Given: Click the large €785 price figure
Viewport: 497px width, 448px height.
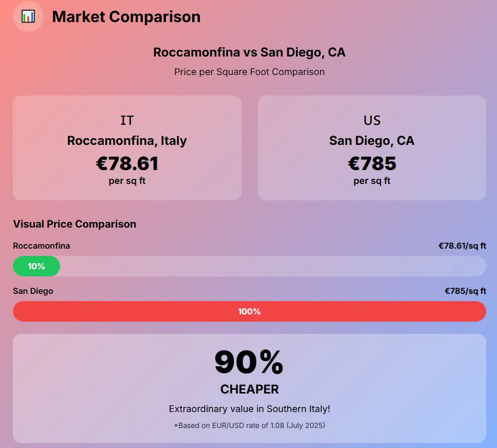Looking at the screenshot, I should [372, 163].
